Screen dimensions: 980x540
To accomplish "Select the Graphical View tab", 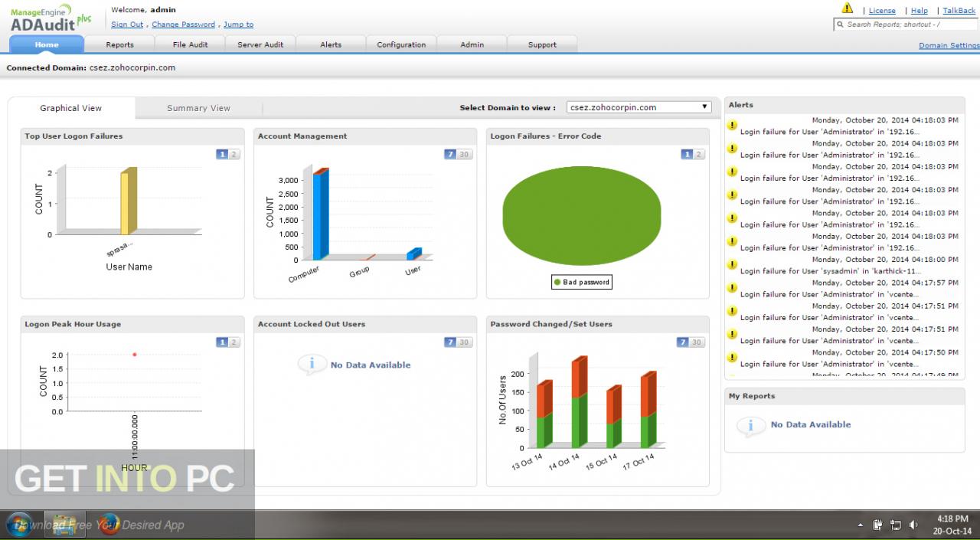I will [x=71, y=108].
